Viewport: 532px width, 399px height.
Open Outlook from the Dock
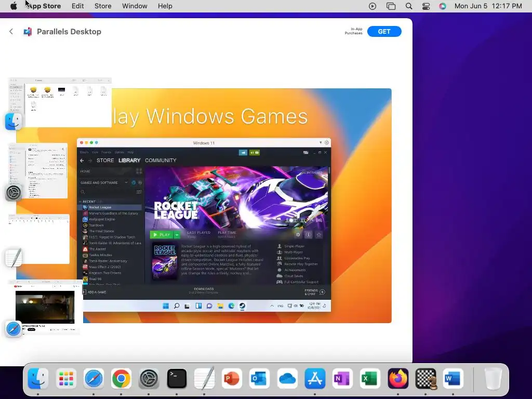260,378
